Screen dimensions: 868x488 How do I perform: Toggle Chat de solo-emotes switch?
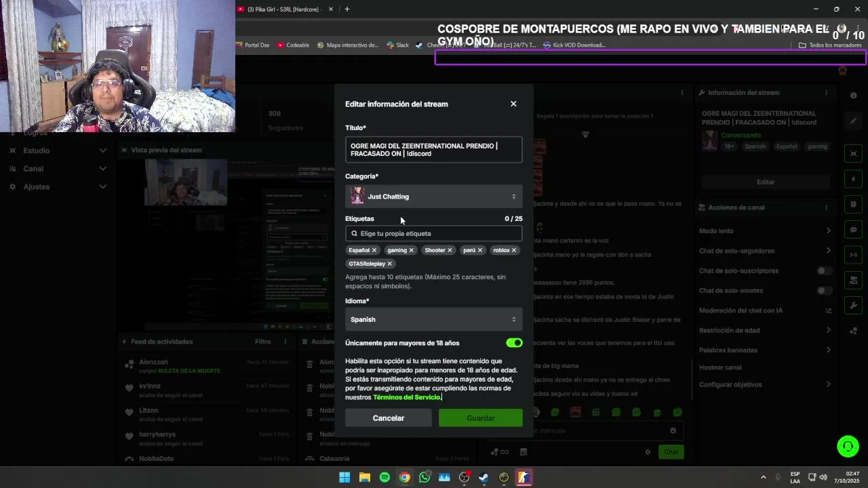824,291
